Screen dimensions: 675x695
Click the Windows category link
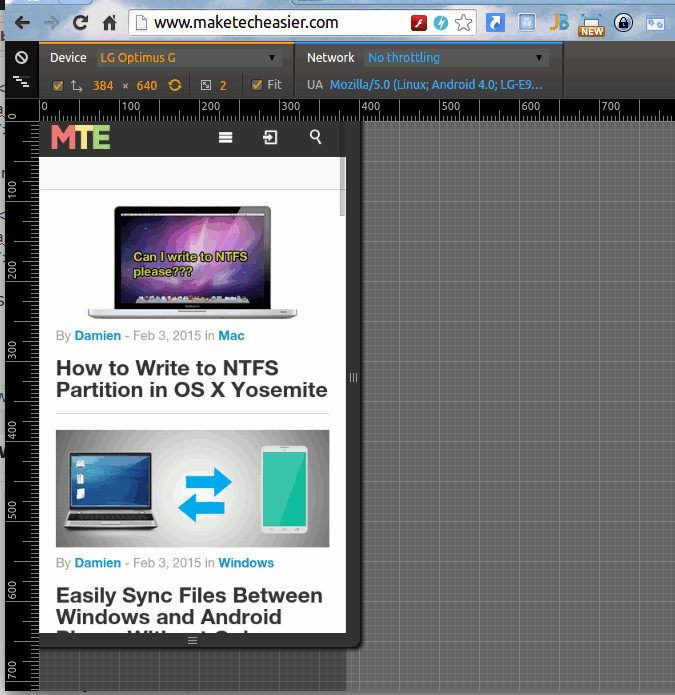click(246, 563)
